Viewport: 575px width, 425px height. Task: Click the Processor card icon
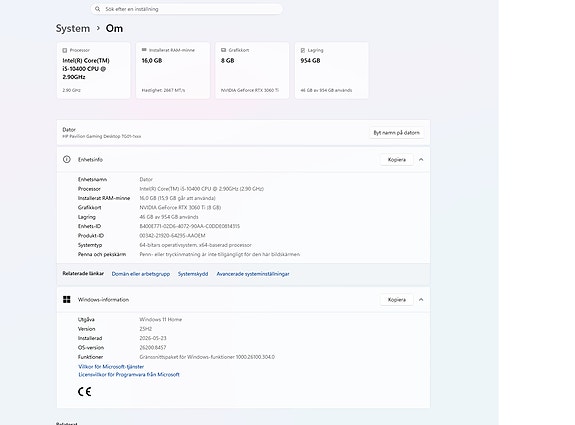click(x=65, y=50)
